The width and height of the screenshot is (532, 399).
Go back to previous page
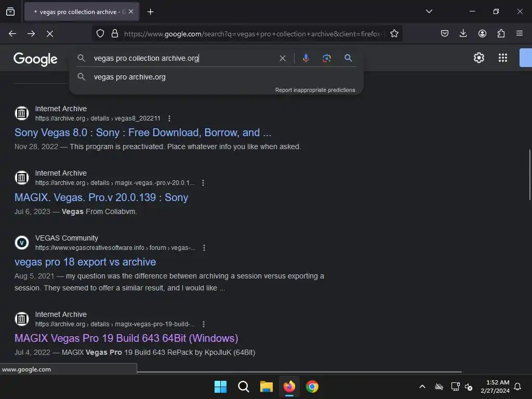click(x=12, y=34)
